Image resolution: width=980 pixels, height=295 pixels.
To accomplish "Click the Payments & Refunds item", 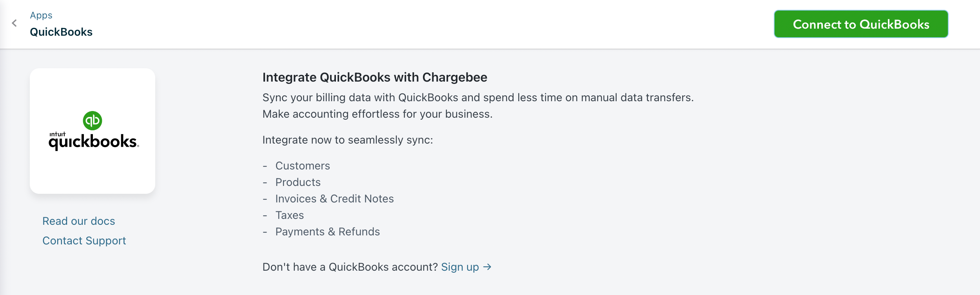I will 327,232.
